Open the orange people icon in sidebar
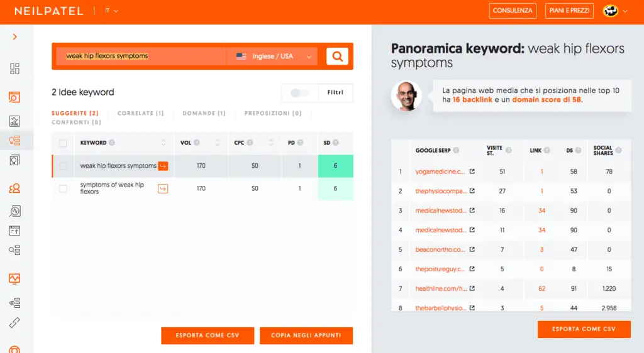644x353 pixels. click(x=14, y=188)
